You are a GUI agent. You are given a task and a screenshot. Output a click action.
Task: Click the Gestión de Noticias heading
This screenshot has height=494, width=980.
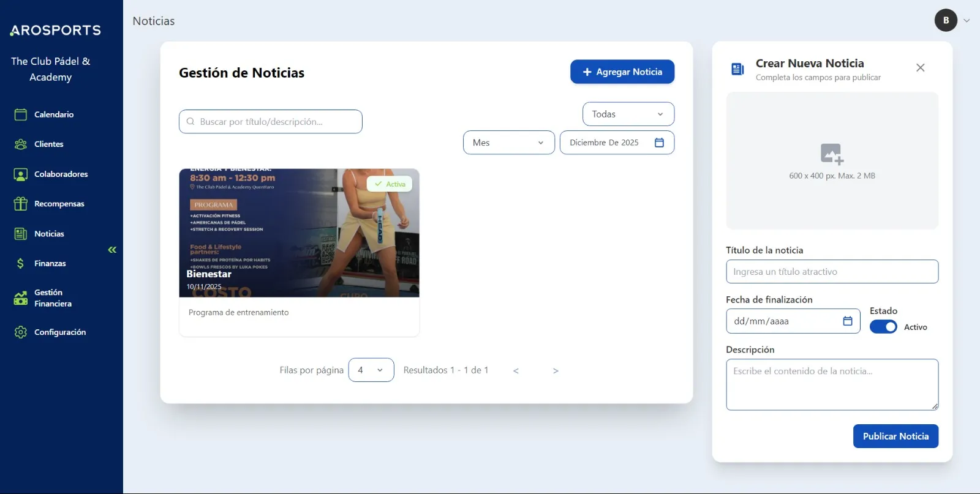(241, 73)
